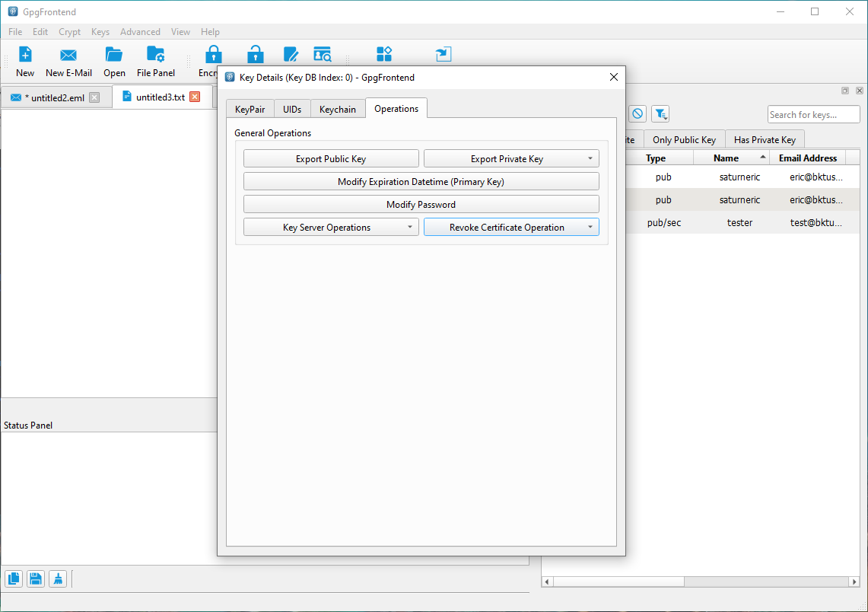Click the scrollbar right arrow in key list
Screen dimensions: 868x612
point(854,582)
